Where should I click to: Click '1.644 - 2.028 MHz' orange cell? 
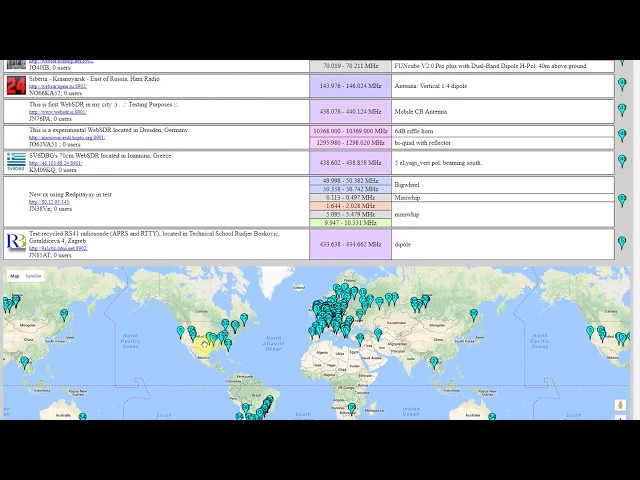350,206
